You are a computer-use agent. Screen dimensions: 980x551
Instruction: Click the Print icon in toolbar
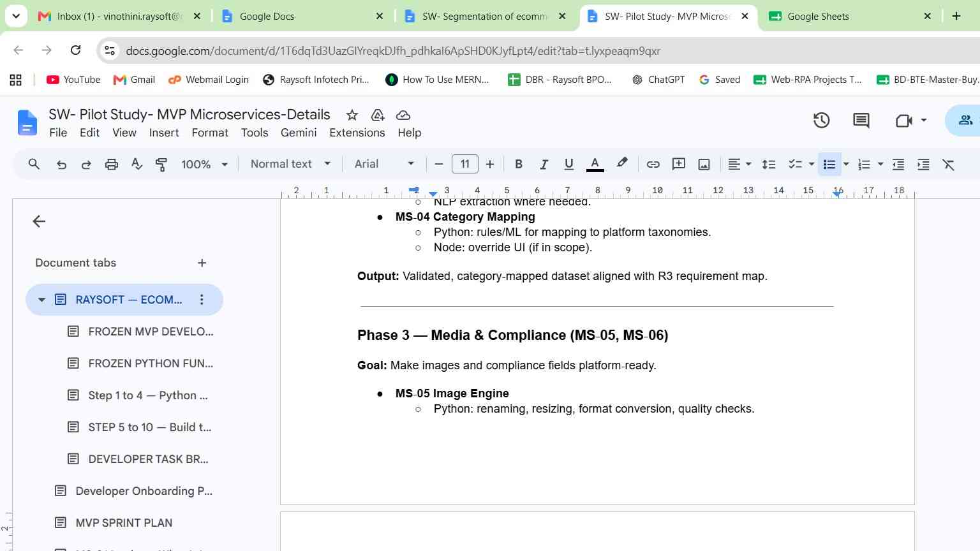pos(112,165)
